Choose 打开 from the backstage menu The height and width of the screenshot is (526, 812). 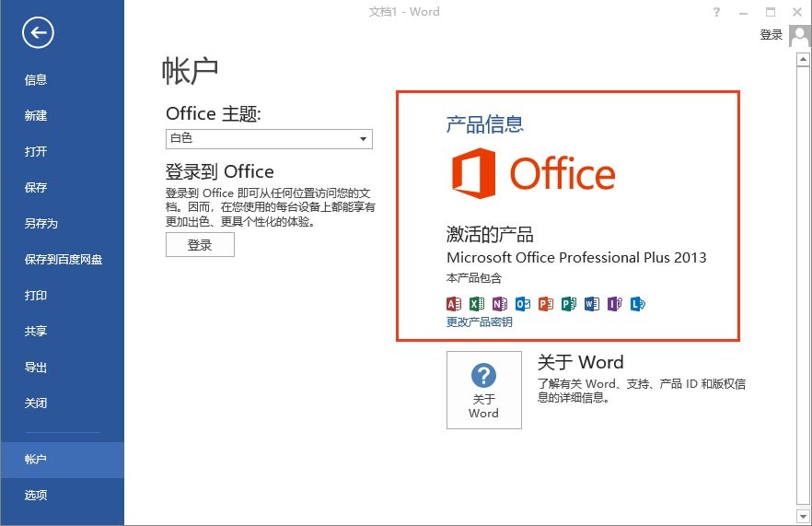click(x=63, y=151)
